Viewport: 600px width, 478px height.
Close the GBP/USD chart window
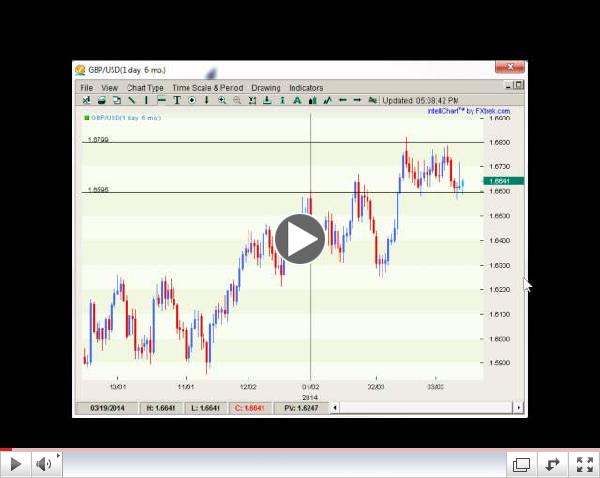[510, 67]
